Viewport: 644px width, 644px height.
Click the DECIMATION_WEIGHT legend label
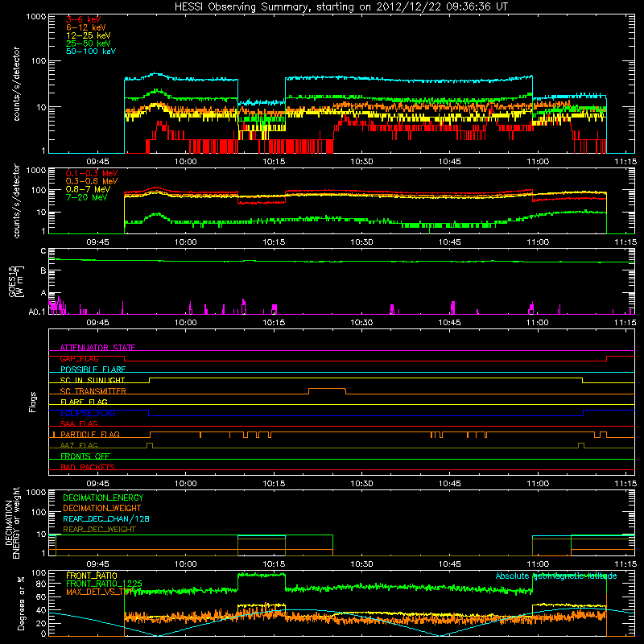pos(102,509)
